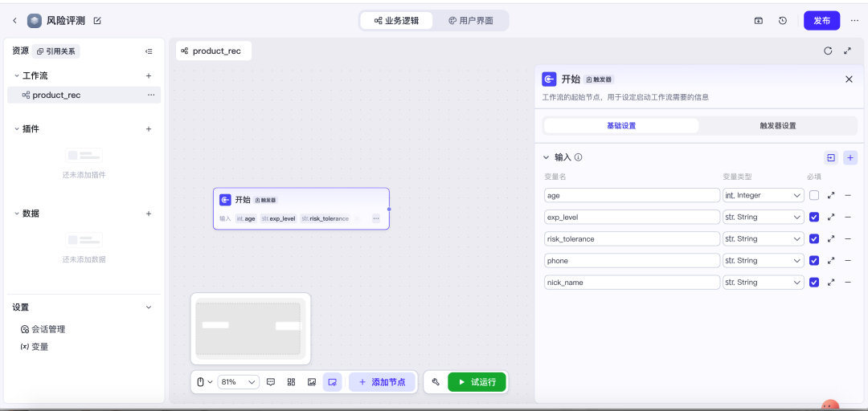Image resolution: width=868 pixels, height=411 pixels.
Task: Open 会话管理 in settings
Action: click(43, 329)
